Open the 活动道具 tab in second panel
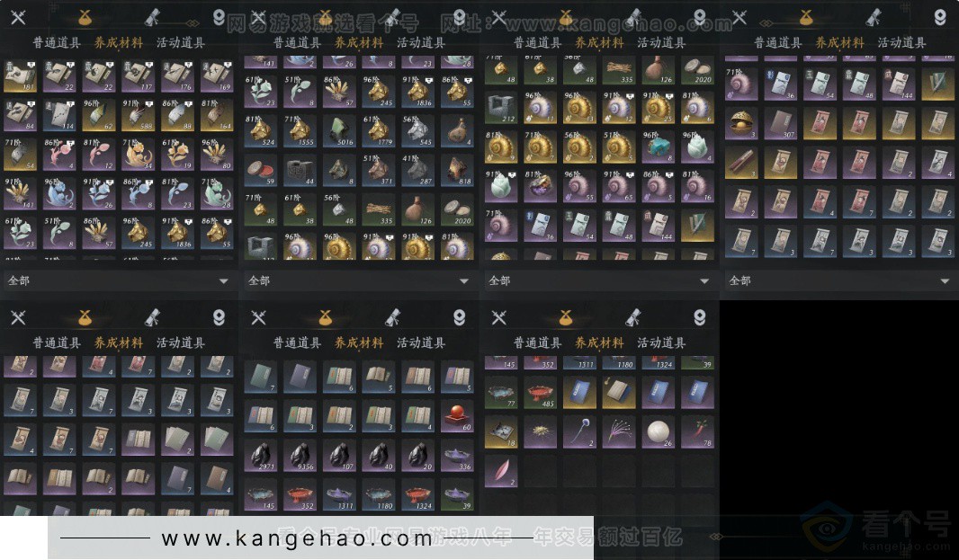This screenshot has height=560, width=959. tap(420, 41)
